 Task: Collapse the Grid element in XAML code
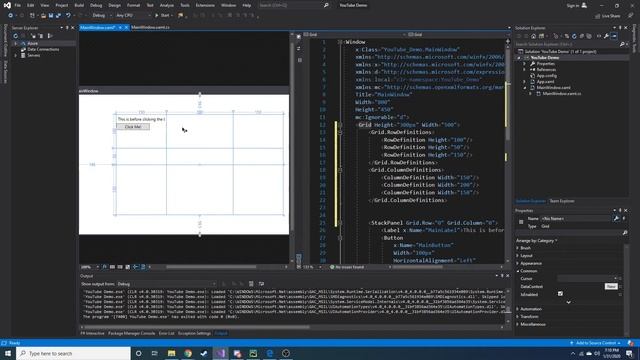click(x=340, y=125)
